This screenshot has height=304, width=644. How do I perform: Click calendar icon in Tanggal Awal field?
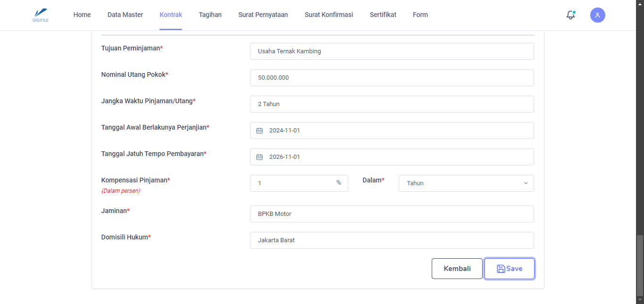pos(259,131)
